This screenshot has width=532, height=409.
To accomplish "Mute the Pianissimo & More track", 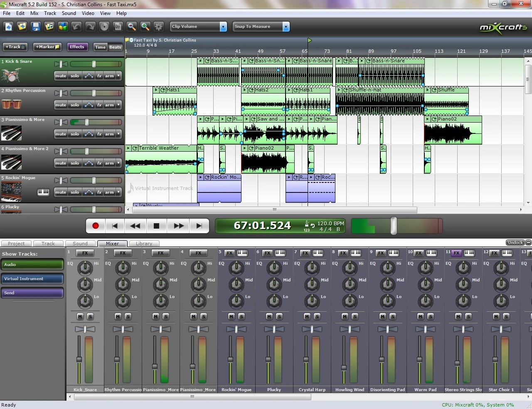I will tap(61, 134).
